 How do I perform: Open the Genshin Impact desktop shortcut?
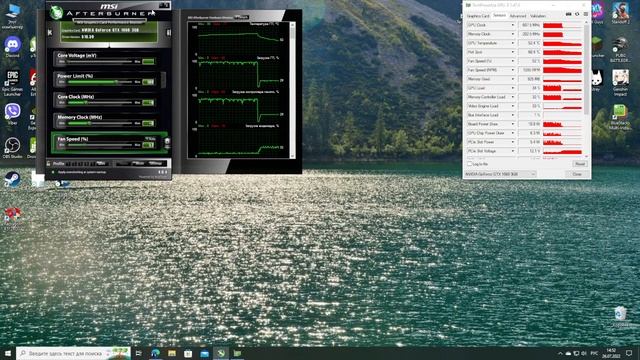pyautogui.click(x=620, y=83)
